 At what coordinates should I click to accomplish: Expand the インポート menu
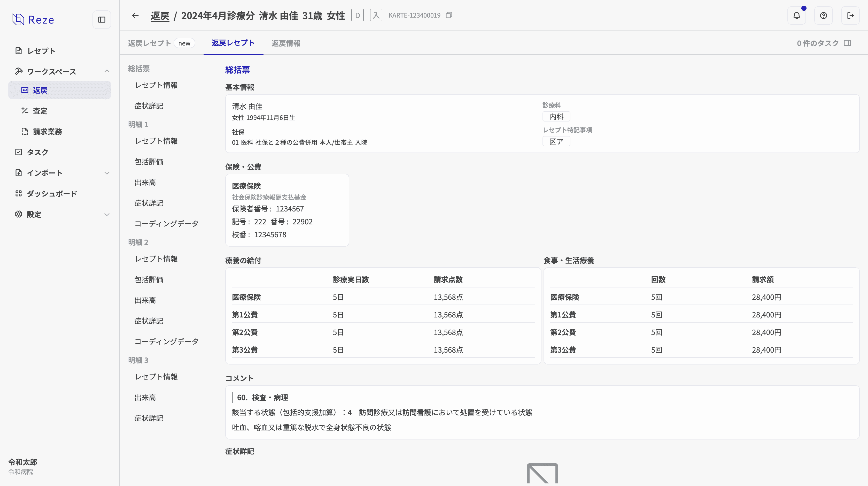pos(107,173)
